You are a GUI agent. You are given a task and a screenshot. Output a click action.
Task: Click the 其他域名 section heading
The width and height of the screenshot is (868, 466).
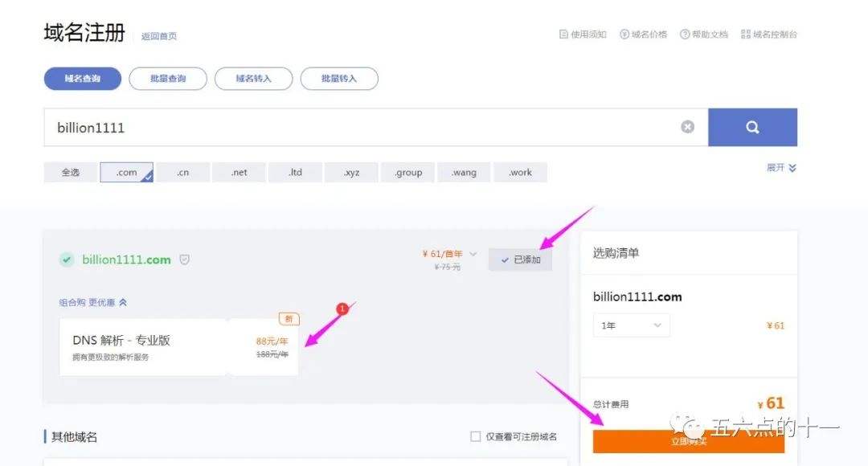click(x=74, y=436)
